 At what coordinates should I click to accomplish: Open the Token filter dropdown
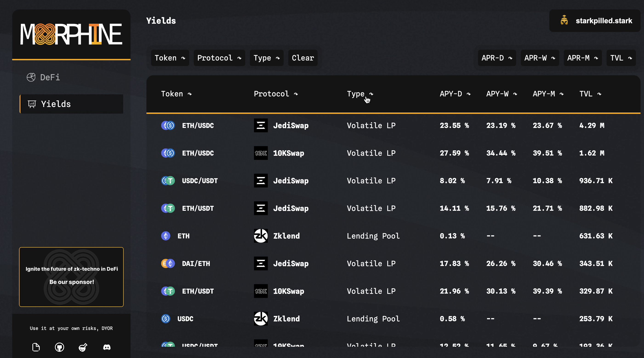170,58
